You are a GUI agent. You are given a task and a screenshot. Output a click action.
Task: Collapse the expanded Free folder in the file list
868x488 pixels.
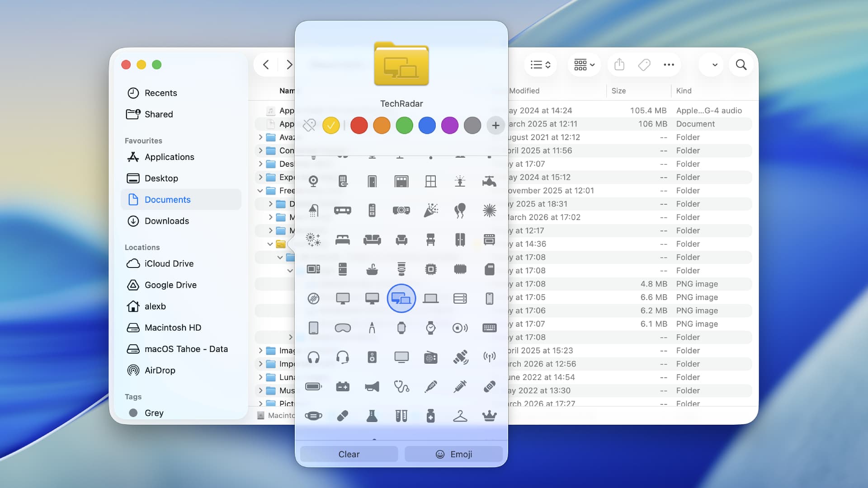click(260, 190)
